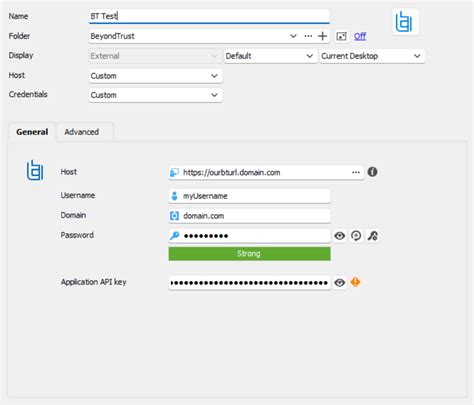
Task: Click the Display label
Action: click(21, 55)
